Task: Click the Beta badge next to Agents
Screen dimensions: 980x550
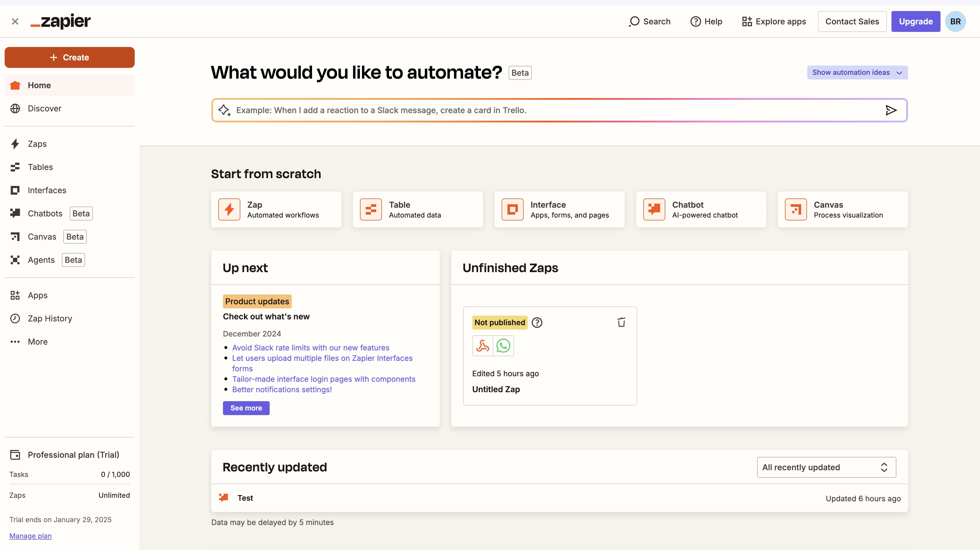Action: (73, 260)
